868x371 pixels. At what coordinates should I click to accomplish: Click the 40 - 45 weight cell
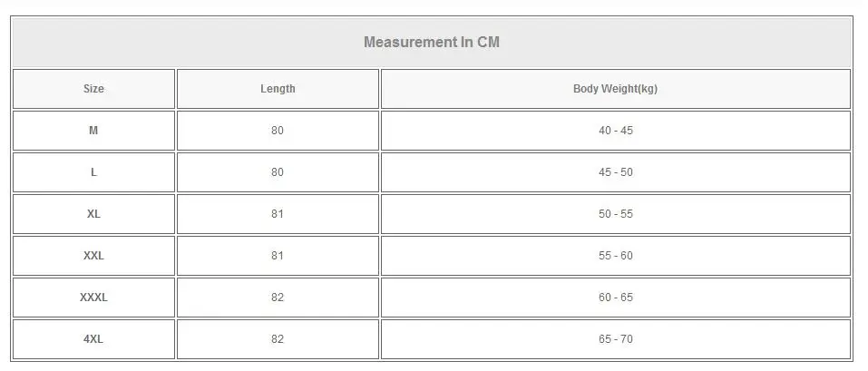(615, 131)
